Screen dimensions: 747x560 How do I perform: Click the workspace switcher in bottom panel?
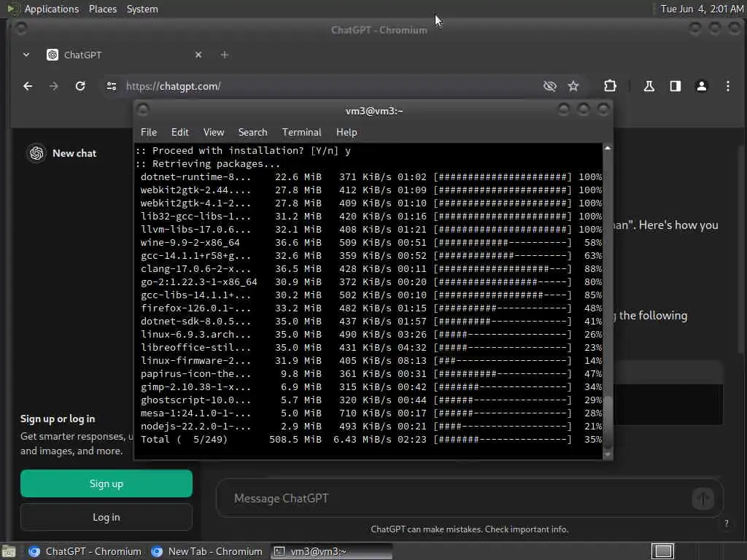[x=662, y=551]
